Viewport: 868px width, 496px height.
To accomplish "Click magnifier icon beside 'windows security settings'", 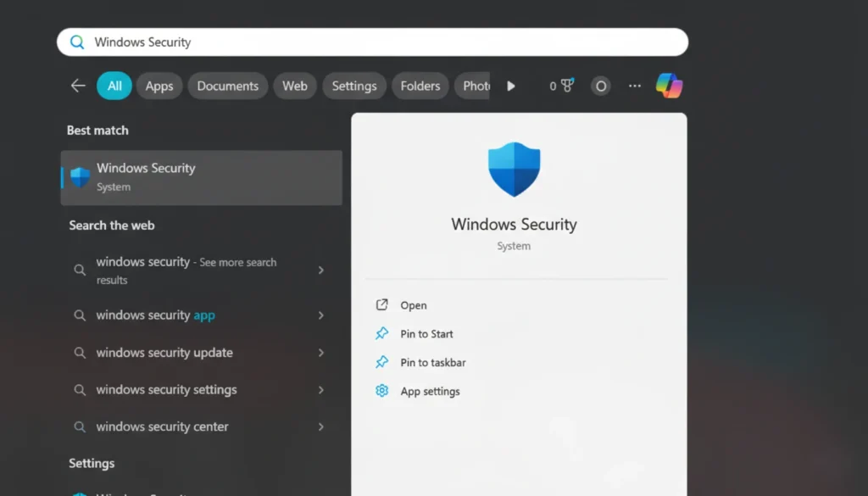I will (80, 390).
